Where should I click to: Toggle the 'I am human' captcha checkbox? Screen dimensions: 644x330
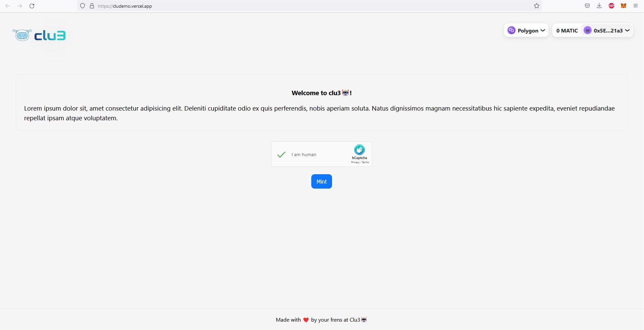coord(281,154)
